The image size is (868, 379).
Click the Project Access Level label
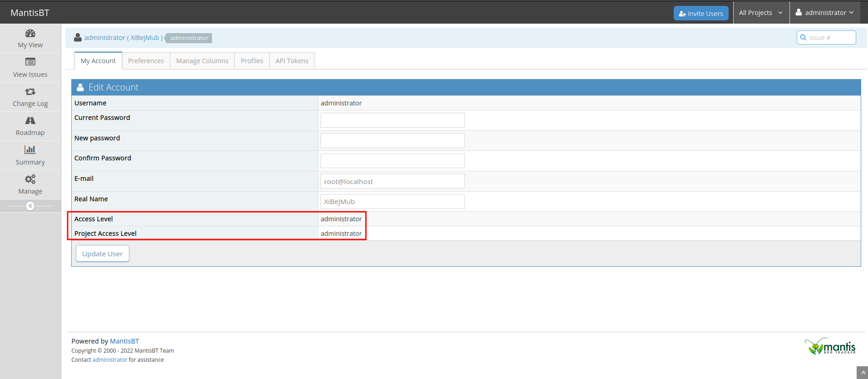[105, 234]
